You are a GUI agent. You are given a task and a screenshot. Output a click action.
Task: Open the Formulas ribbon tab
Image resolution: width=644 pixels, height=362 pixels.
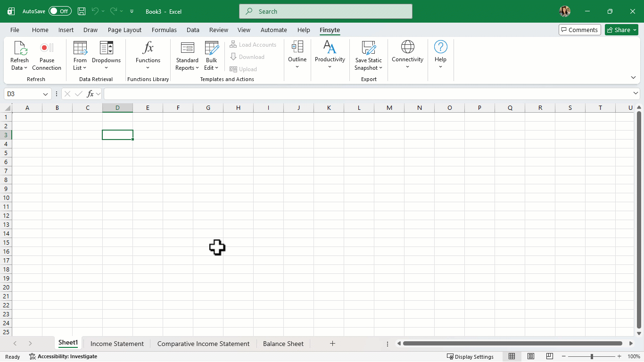(x=164, y=30)
